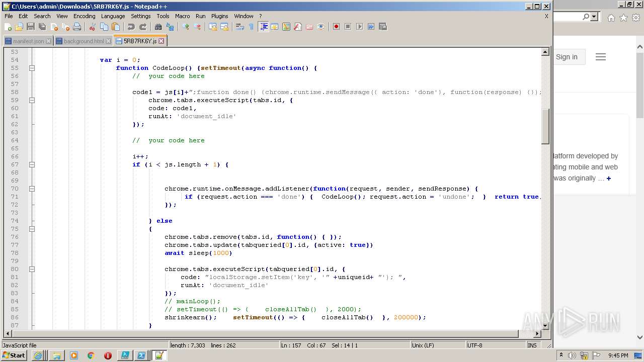The image size is (644, 362).
Task: Open the Plugins menu
Action: [x=219, y=16]
